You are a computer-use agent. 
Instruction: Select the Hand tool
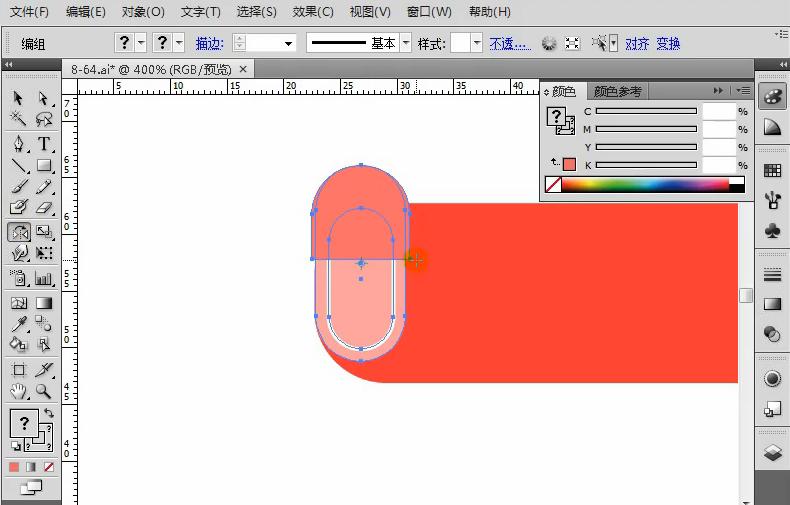pyautogui.click(x=18, y=391)
